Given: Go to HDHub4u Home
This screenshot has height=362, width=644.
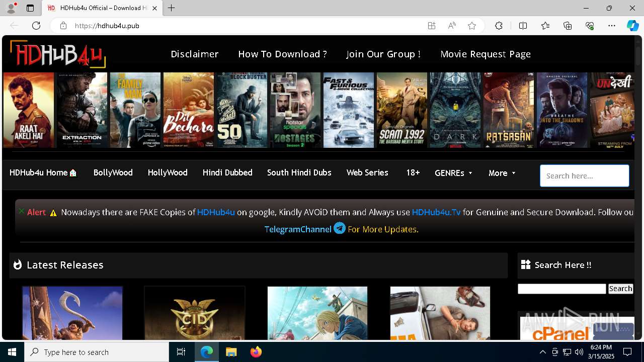Looking at the screenshot, I should pos(43,172).
